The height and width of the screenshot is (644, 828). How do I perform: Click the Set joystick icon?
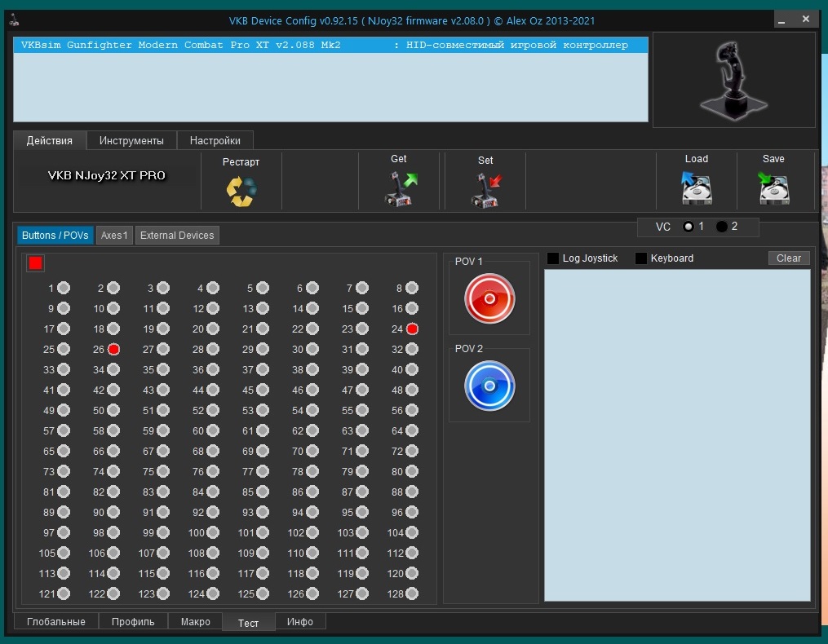[x=486, y=190]
